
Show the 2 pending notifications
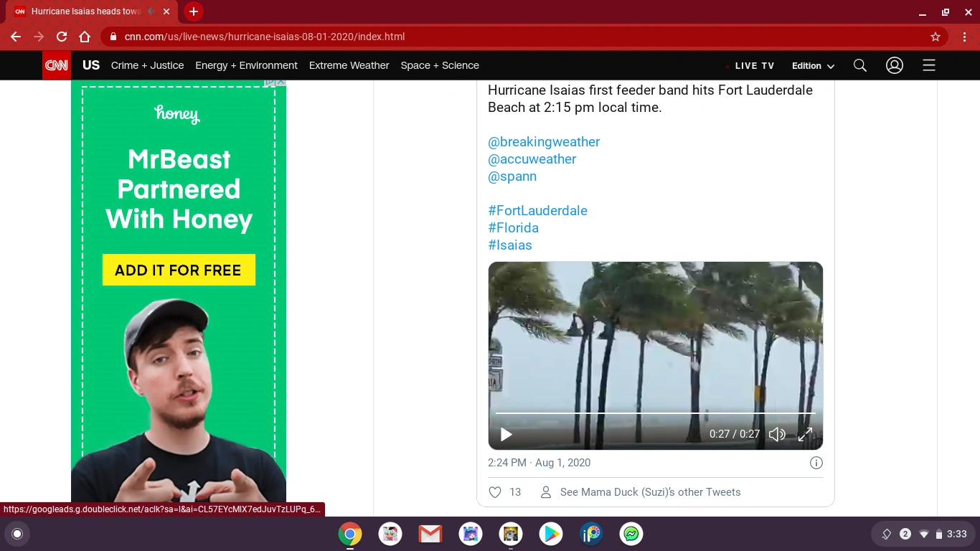point(905,534)
